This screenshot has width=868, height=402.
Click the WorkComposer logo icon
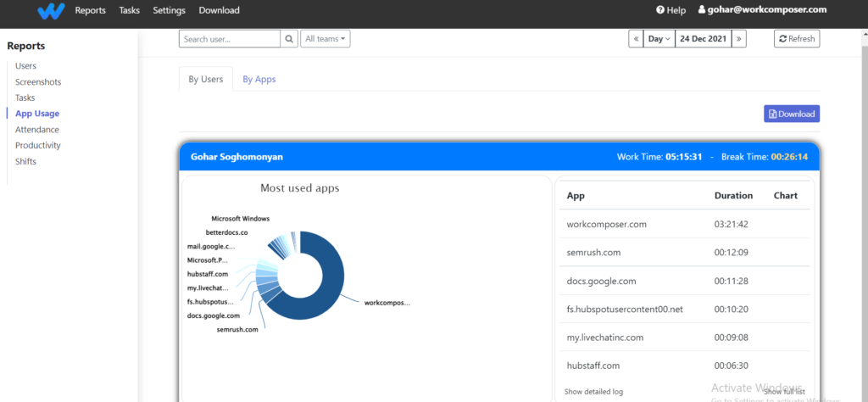click(x=51, y=10)
